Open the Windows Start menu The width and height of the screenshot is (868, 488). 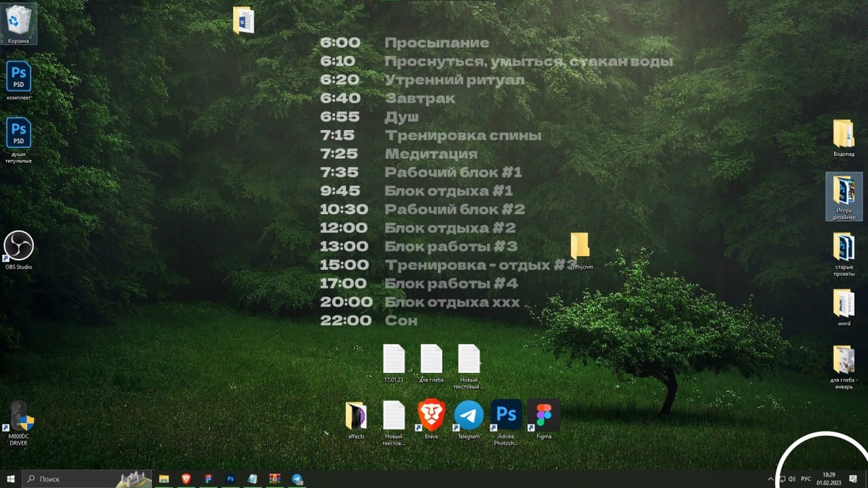(x=11, y=479)
